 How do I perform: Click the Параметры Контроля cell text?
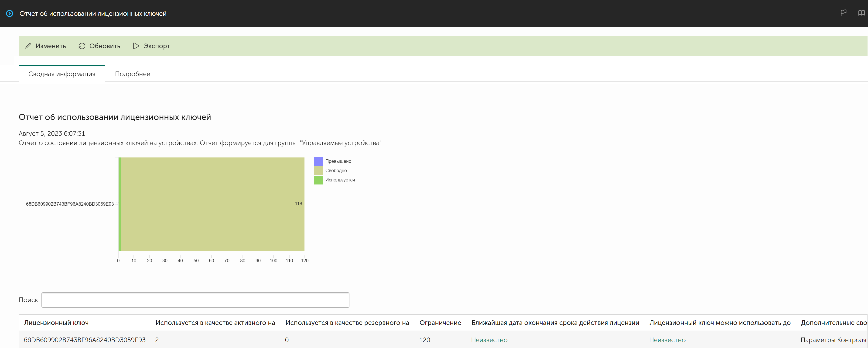click(x=833, y=340)
